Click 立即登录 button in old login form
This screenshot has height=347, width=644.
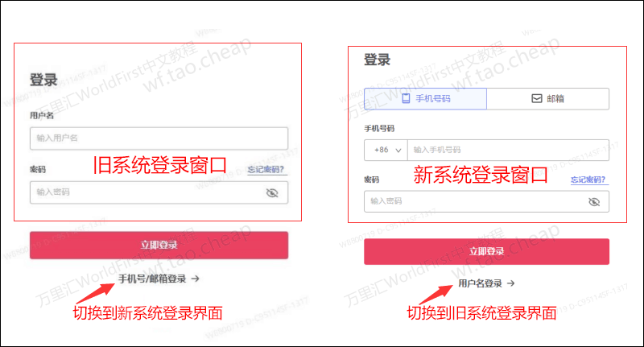(x=159, y=246)
